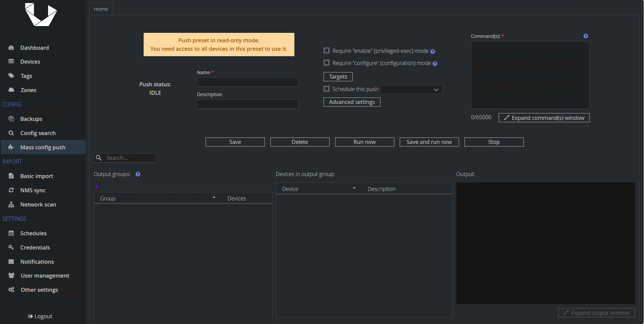Select Mass config push menu item
Screen dimensions: 644x324
tap(43, 147)
